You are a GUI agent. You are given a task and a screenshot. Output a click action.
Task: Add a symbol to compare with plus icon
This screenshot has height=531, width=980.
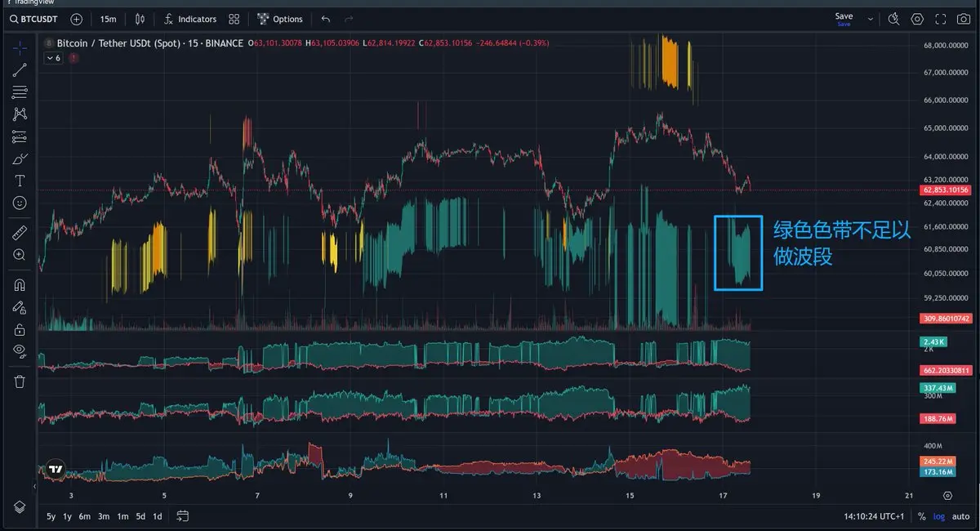coord(76,18)
